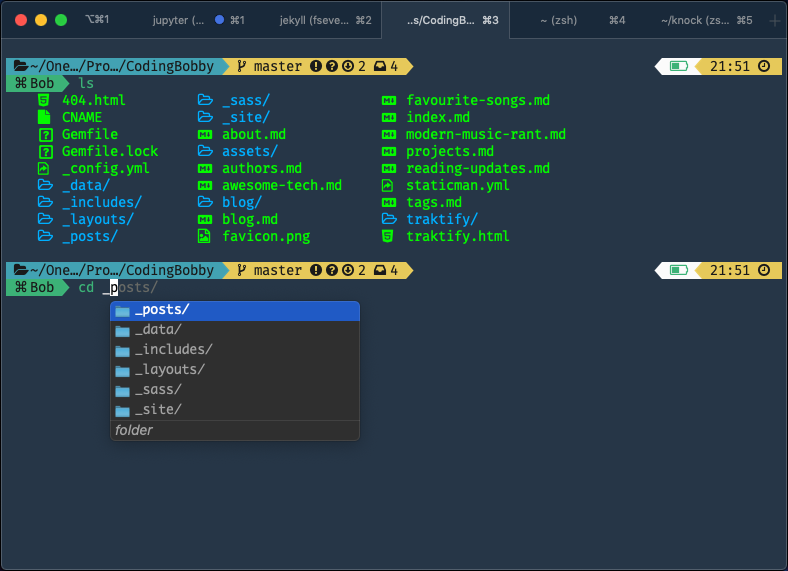788x571 pixels.
Task: Click the _posts/ directory name in listing
Action: (x=90, y=236)
